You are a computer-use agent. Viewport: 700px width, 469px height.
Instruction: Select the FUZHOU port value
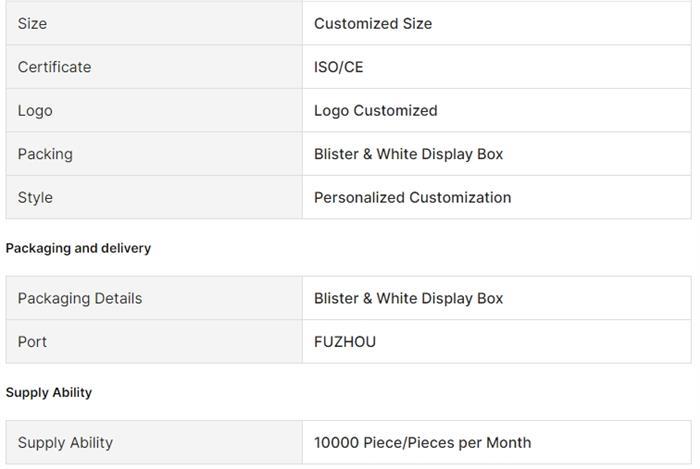345,341
